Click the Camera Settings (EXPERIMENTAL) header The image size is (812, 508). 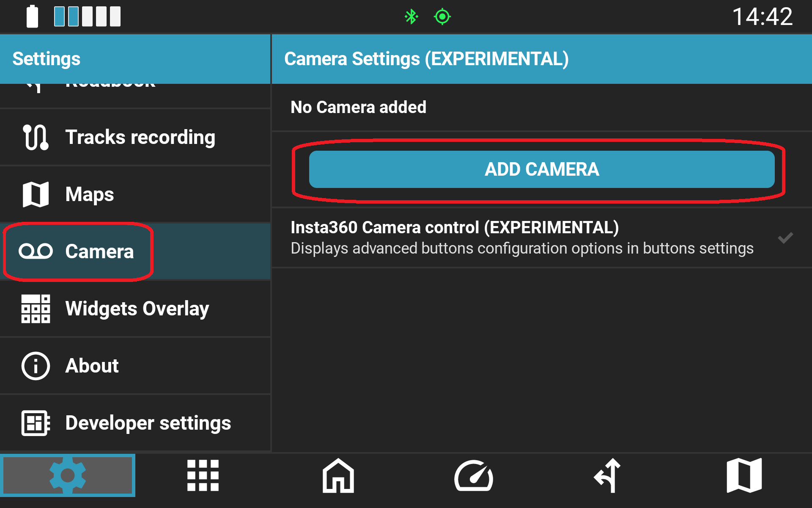426,59
